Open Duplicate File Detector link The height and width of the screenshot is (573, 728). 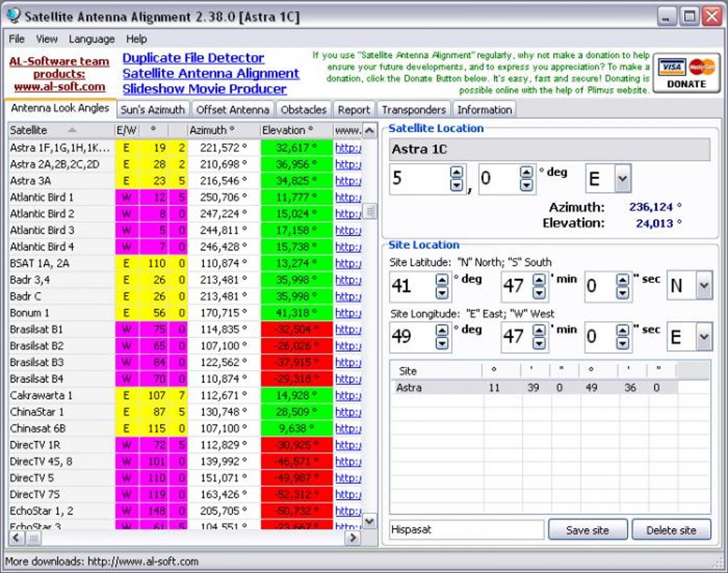pos(193,58)
